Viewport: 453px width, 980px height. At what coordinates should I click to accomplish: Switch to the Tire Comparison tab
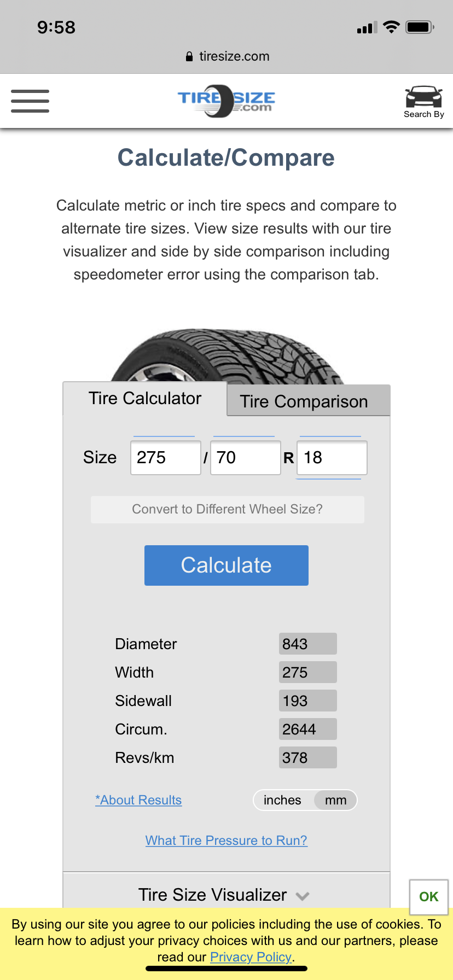[x=303, y=401]
